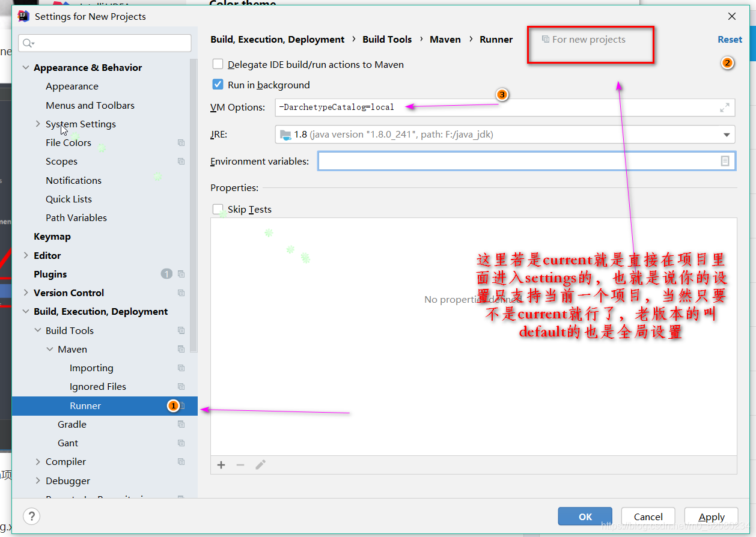This screenshot has width=756, height=537.
Task: Collapse the Maven node
Action: pos(50,349)
